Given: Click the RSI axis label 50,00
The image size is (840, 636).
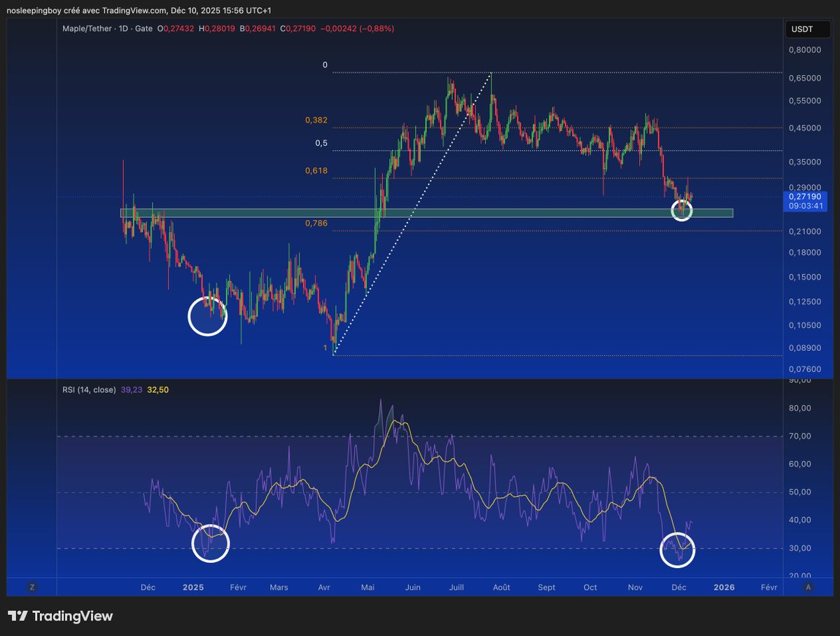Looking at the screenshot, I should [800, 492].
